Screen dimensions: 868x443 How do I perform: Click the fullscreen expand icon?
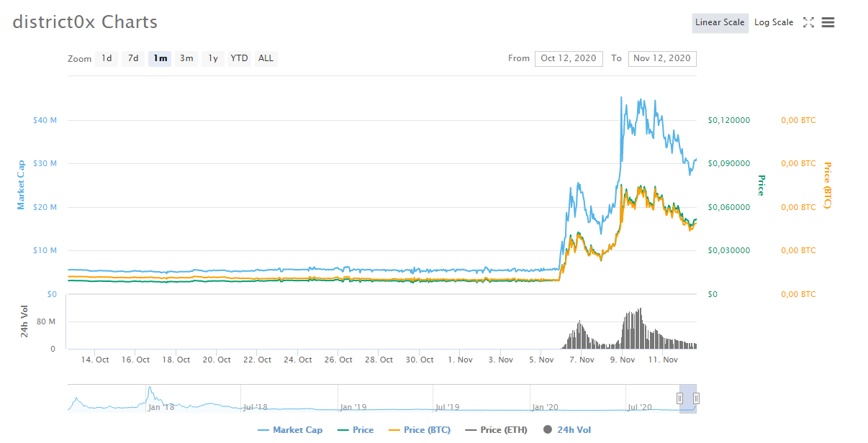(808, 22)
